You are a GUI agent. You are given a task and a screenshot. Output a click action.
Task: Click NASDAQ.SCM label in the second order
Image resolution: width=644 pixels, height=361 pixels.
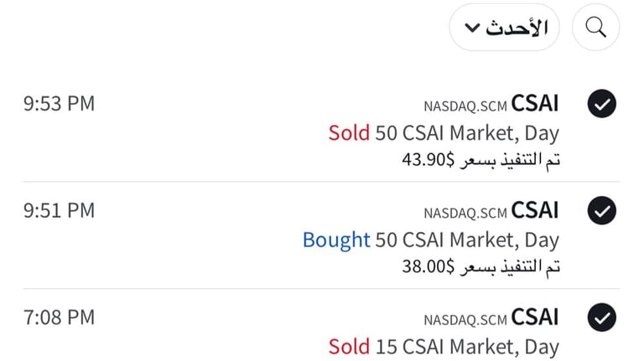pos(465,214)
